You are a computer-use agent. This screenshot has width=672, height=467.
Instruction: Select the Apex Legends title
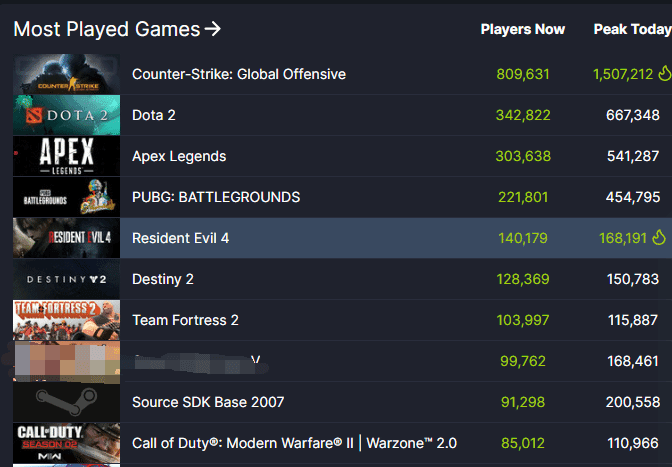point(179,156)
